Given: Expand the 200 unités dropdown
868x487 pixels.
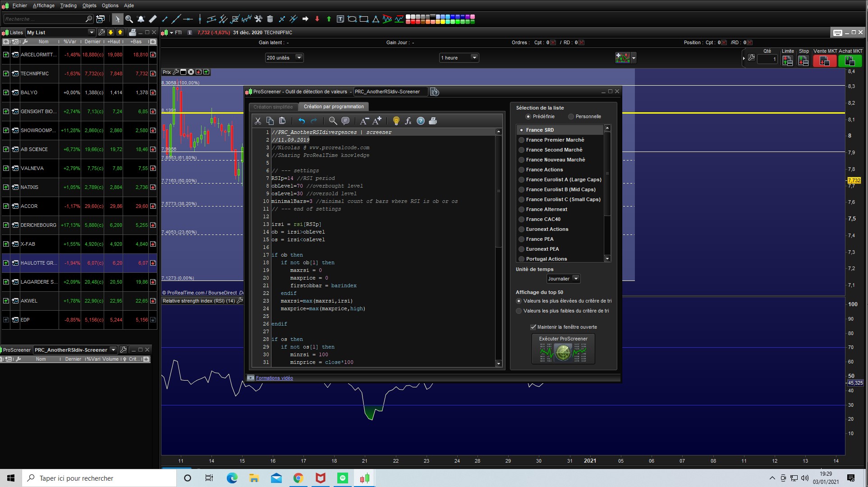Looking at the screenshot, I should (284, 58).
